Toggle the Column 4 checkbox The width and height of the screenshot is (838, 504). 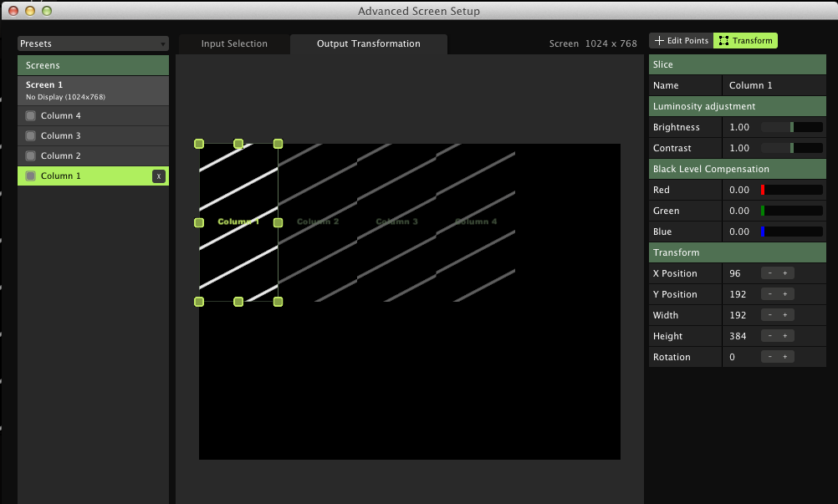(31, 116)
